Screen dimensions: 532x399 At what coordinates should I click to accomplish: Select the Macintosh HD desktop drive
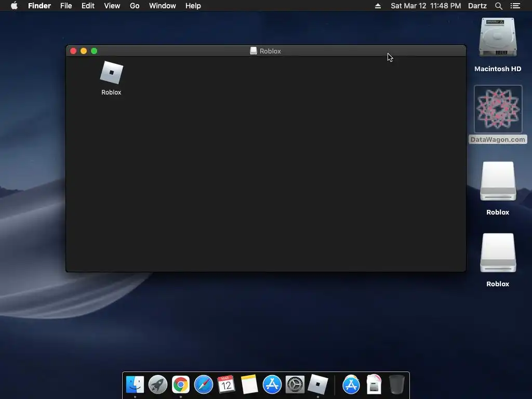click(x=498, y=37)
